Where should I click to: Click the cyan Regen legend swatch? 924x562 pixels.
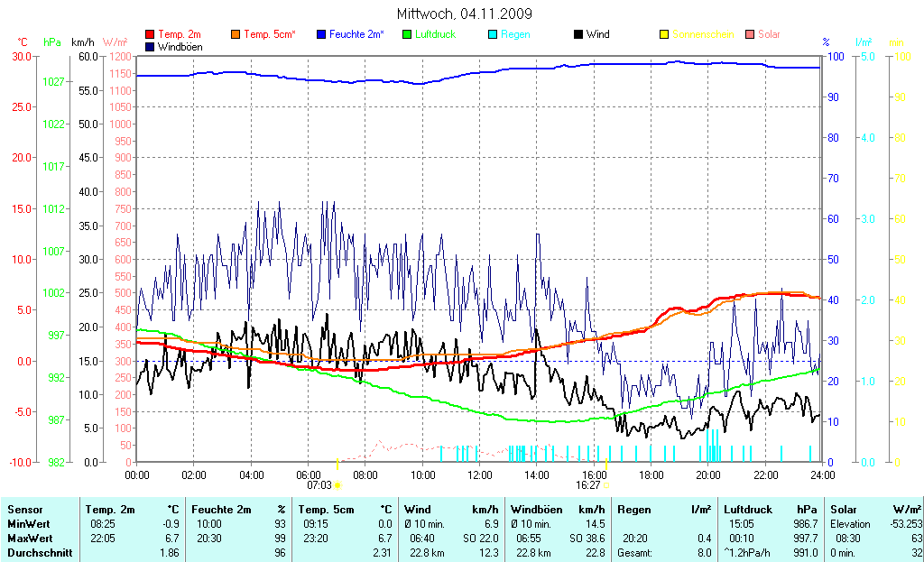[x=493, y=35]
